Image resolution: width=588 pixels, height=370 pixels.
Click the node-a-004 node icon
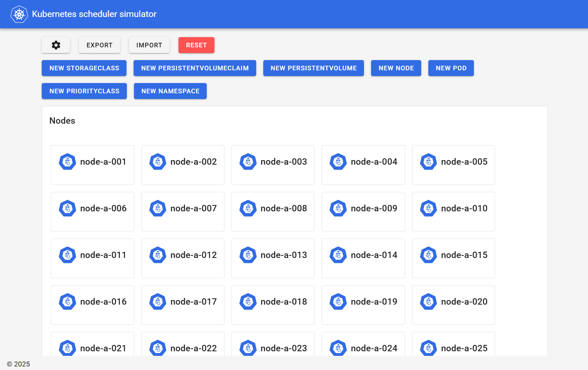[338, 162]
